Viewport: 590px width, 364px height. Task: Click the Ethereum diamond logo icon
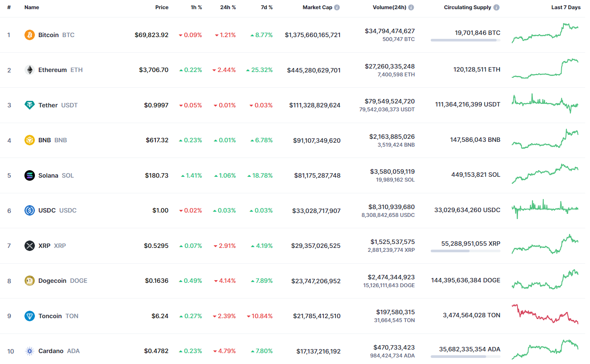(x=30, y=70)
